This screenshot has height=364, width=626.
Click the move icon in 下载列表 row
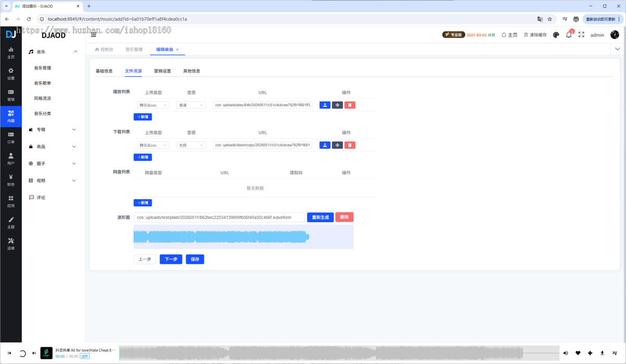point(338,145)
